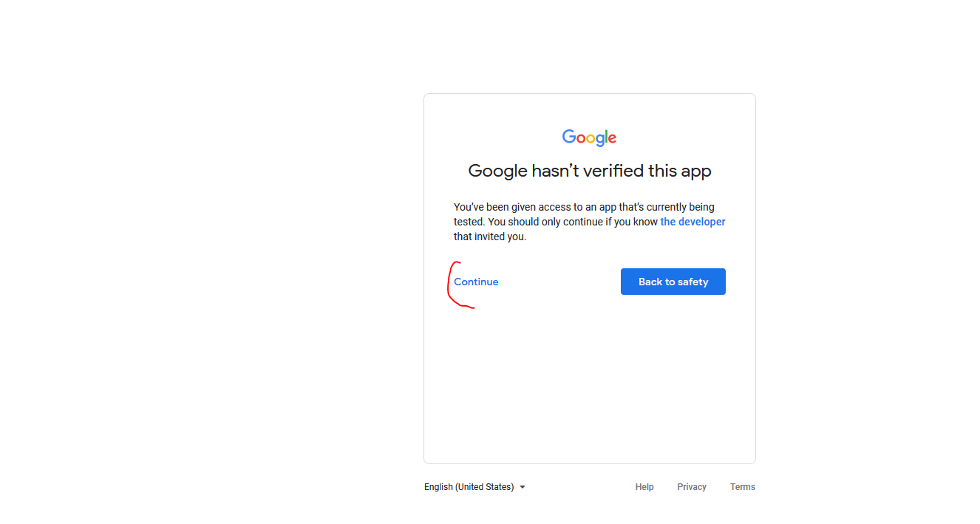Click the yellow letter o in logo

tap(591, 139)
